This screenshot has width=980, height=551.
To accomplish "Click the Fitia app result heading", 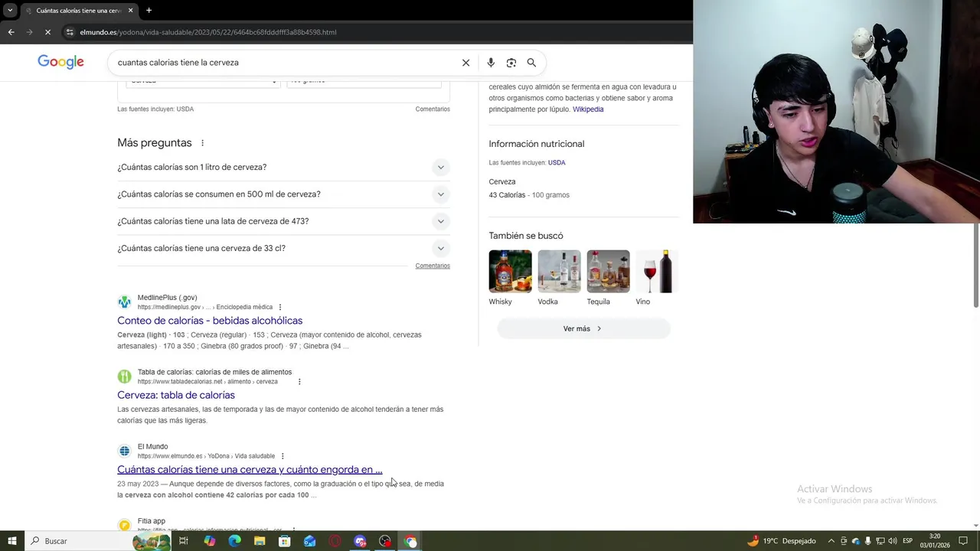I will (151, 521).
